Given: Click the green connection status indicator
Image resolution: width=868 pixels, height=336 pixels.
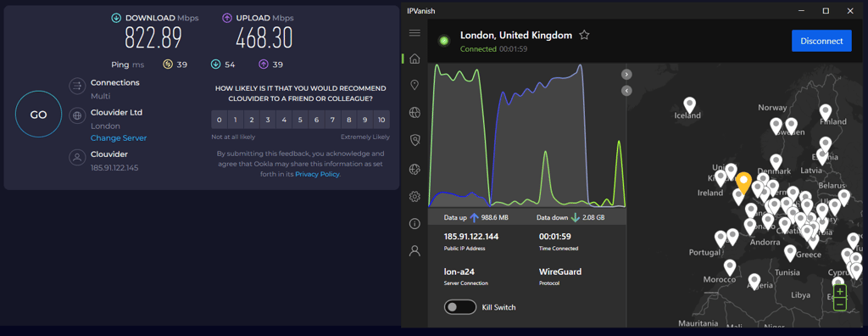Looking at the screenshot, I should coord(443,41).
